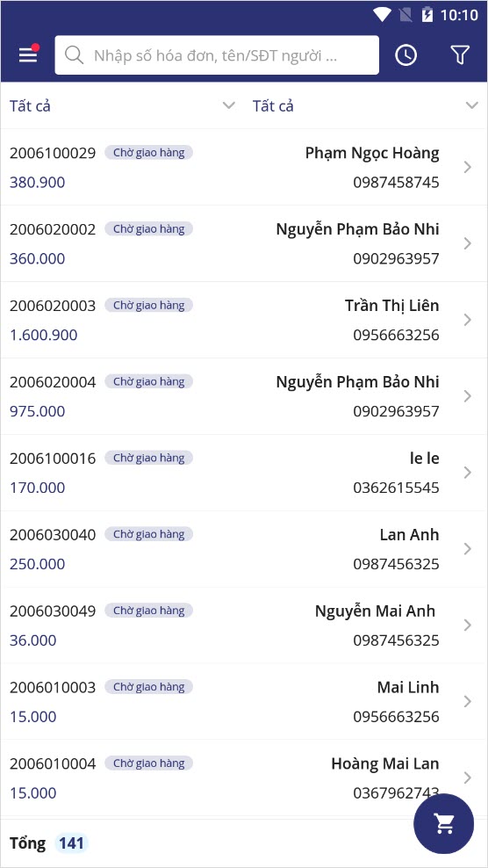
Task: Open the arrow for Phạm Ngọc Hoàng order
Action: pyautogui.click(x=468, y=167)
